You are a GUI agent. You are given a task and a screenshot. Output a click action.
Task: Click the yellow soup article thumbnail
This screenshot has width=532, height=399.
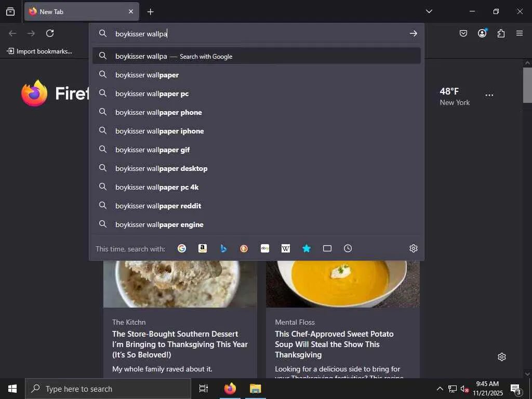click(x=343, y=284)
